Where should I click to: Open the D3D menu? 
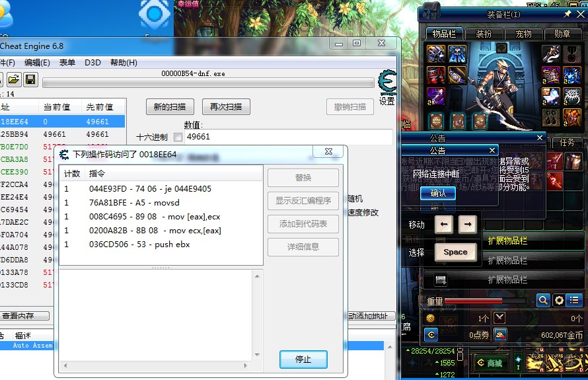(92, 63)
